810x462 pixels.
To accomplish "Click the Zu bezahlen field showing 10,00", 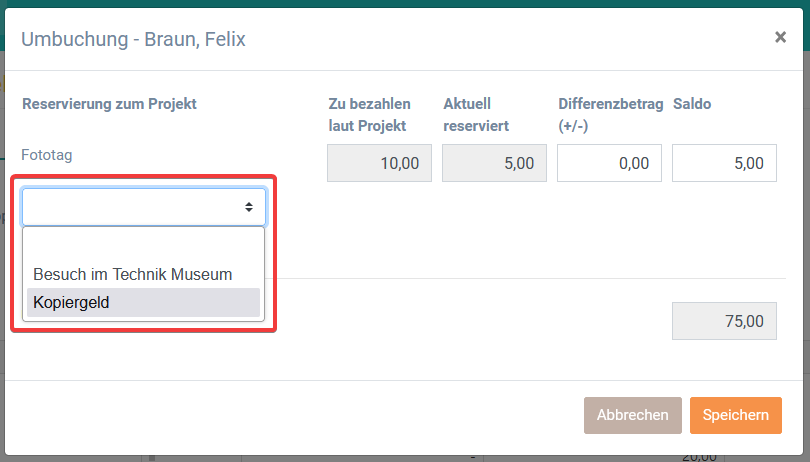I will pos(379,163).
